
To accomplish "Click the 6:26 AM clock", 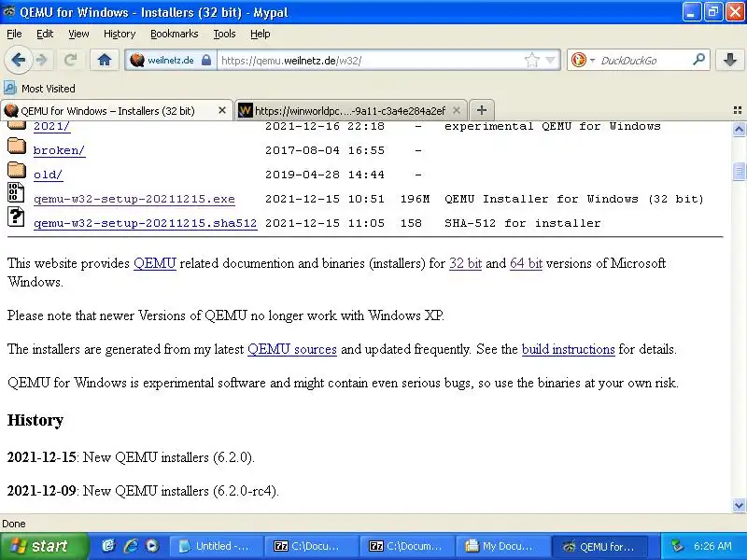I will pyautogui.click(x=712, y=546).
